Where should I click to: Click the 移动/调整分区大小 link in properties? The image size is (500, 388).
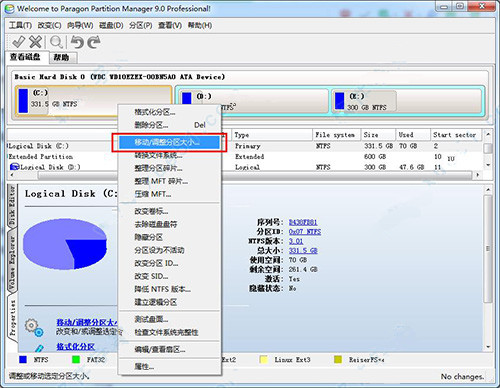point(87,322)
